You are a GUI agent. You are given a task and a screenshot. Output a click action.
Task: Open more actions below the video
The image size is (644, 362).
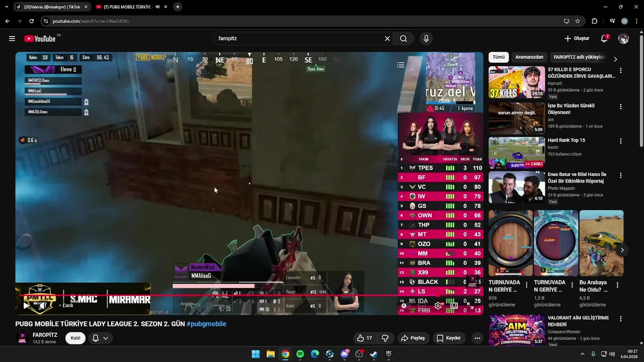pos(477,338)
